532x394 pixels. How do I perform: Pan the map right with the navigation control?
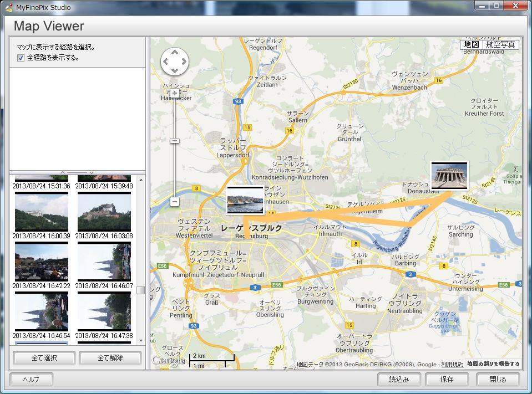[x=184, y=62]
